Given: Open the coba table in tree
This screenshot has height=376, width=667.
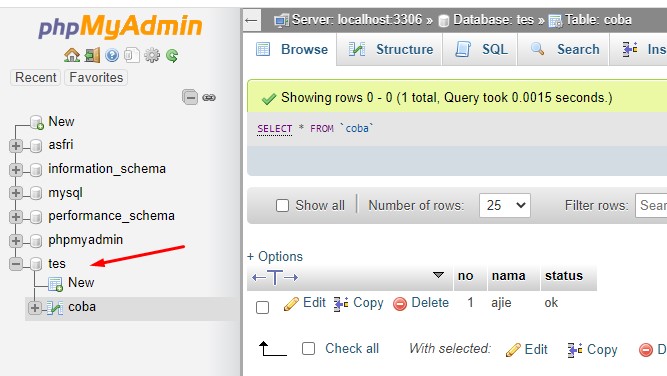Looking at the screenshot, I should [82, 307].
